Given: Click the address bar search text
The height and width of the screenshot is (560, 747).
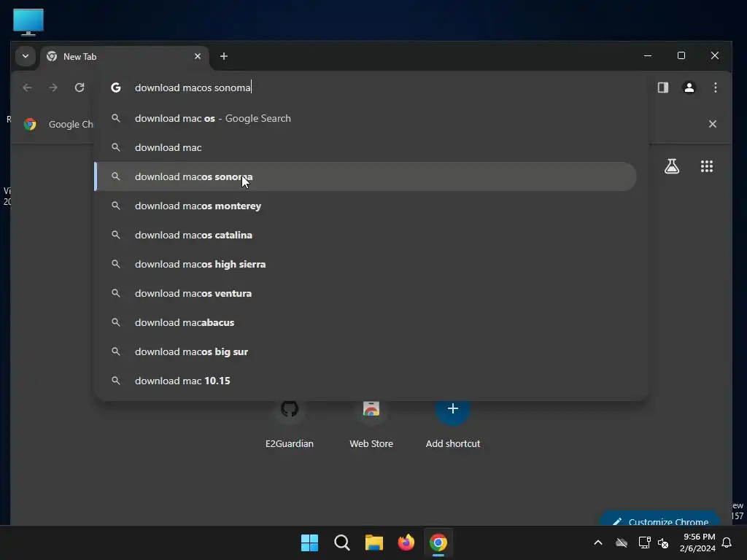Looking at the screenshot, I should pyautogui.click(x=193, y=87).
